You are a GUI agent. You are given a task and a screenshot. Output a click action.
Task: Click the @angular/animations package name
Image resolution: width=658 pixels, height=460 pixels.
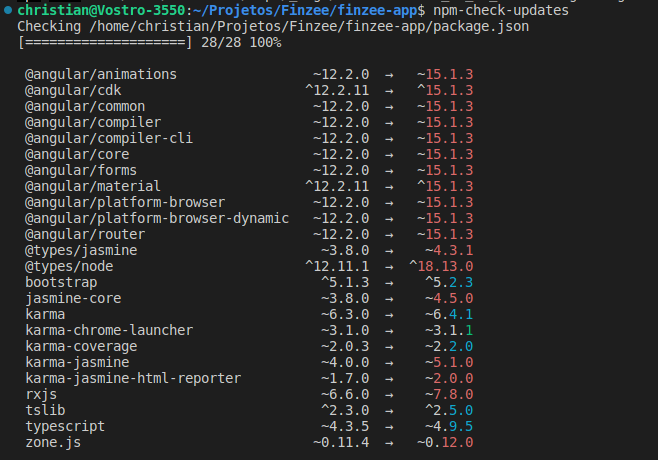(x=101, y=74)
